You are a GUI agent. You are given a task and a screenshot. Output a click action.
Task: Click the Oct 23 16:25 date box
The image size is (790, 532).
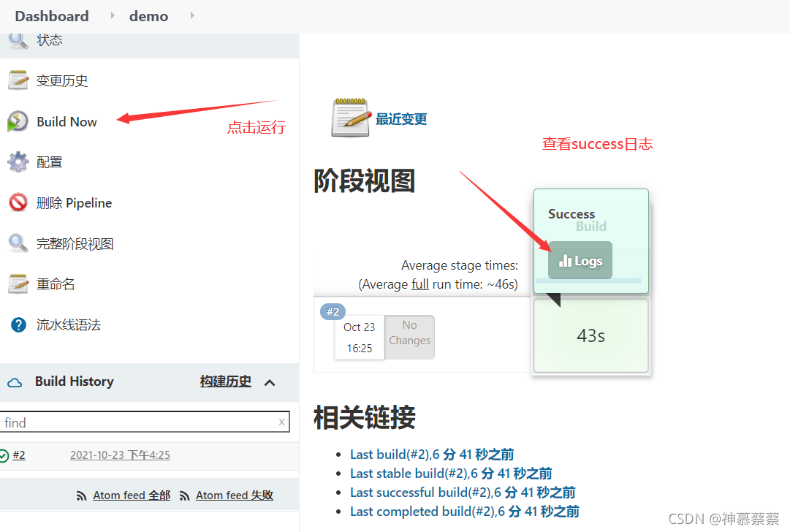pos(360,338)
